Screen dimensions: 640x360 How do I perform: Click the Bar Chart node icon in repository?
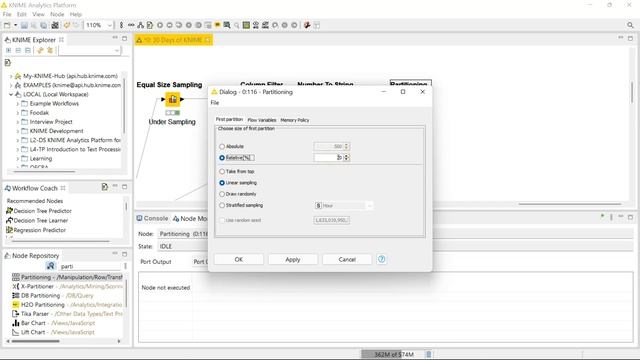pos(16,323)
